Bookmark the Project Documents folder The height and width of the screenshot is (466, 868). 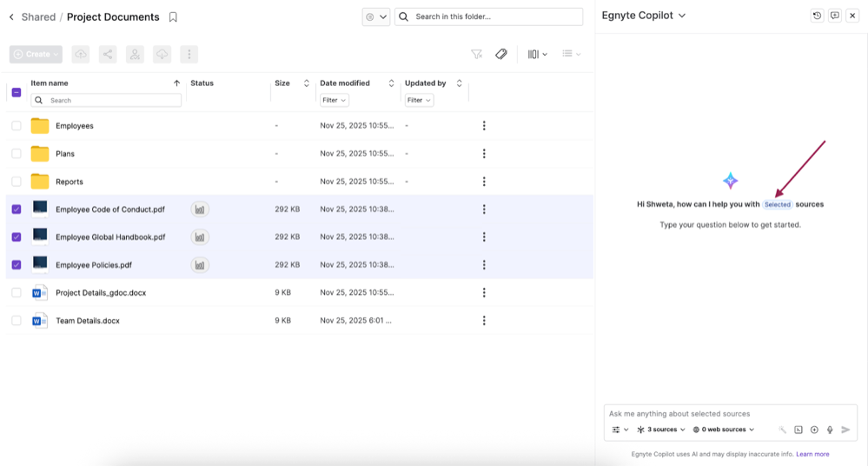click(173, 17)
